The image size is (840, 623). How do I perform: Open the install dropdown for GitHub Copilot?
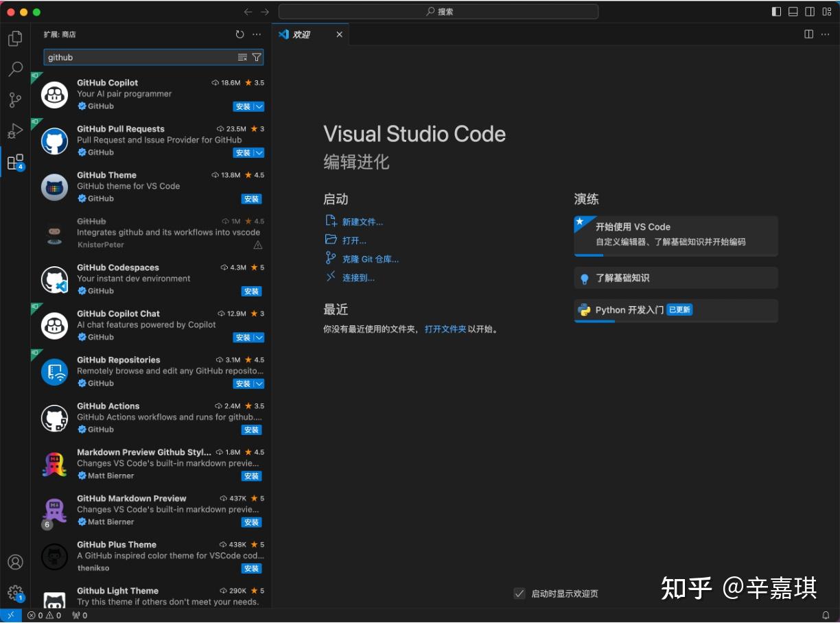pos(258,106)
